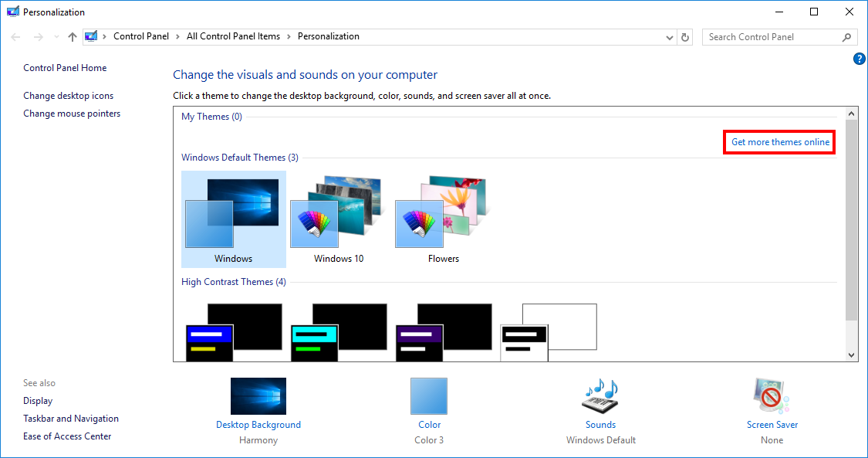This screenshot has height=458, width=868.
Task: Click High Contrast Themes (4) heading
Action: pyautogui.click(x=234, y=281)
